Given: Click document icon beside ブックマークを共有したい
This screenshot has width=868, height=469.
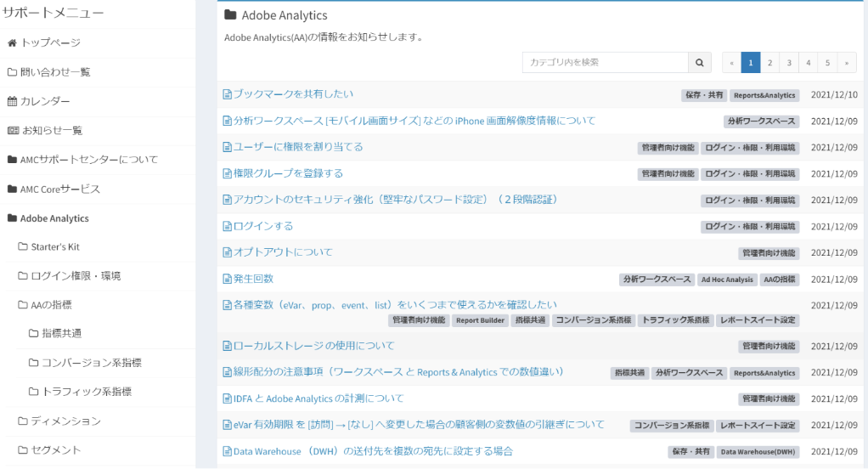Looking at the screenshot, I should tap(227, 94).
